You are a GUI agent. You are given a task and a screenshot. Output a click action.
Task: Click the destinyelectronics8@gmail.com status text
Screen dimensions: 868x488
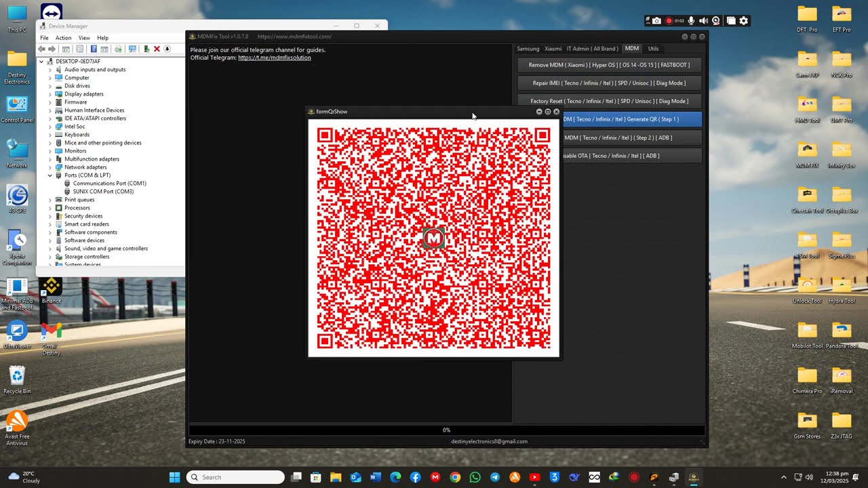[489, 441]
